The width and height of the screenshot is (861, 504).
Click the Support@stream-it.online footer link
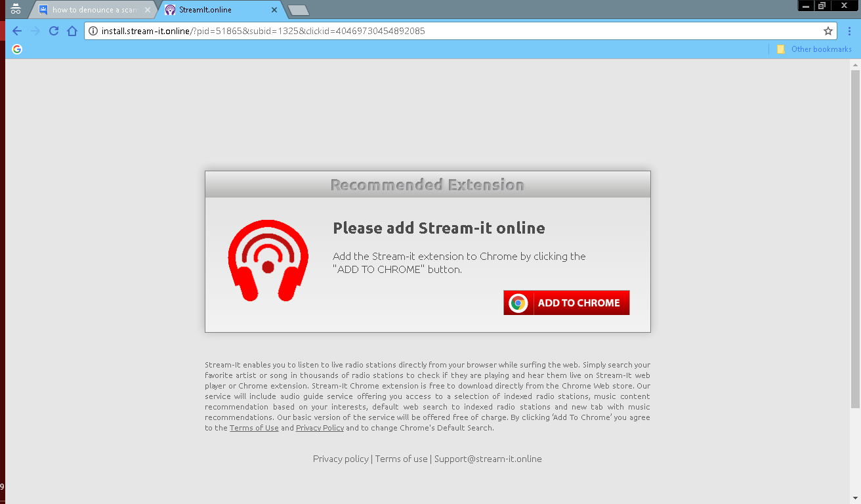click(488, 459)
